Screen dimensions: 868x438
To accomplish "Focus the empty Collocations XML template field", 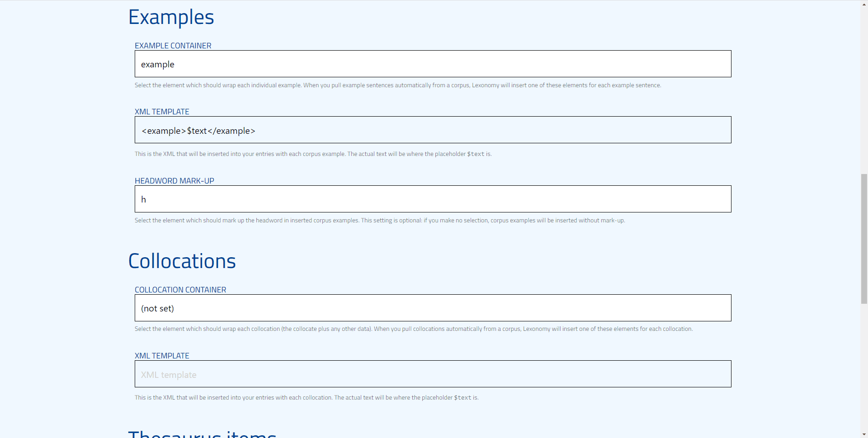I will click(x=433, y=374).
